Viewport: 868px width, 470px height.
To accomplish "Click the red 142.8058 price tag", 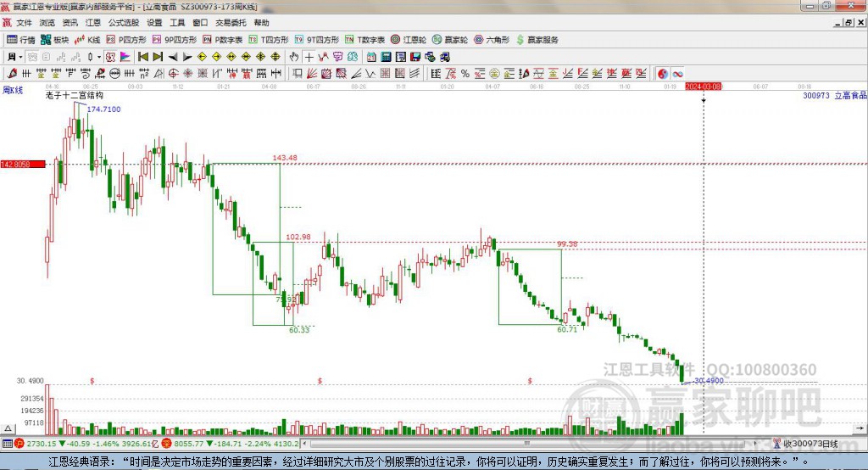I will click(x=23, y=164).
